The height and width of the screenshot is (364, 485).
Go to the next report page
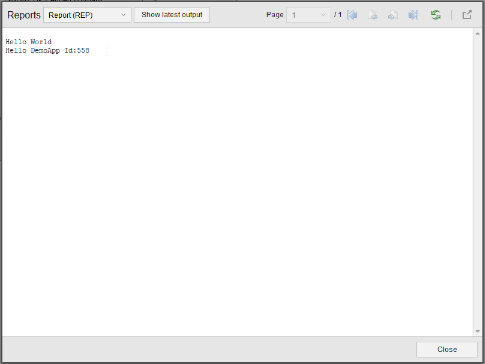(393, 15)
